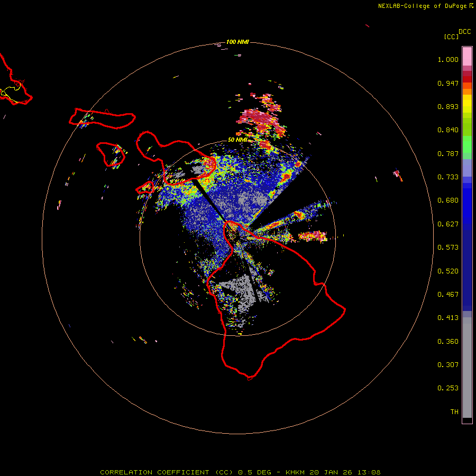Viewport: 476px width, 476px height.
Task: Click the 0.520 legend value
Action: 448,271
